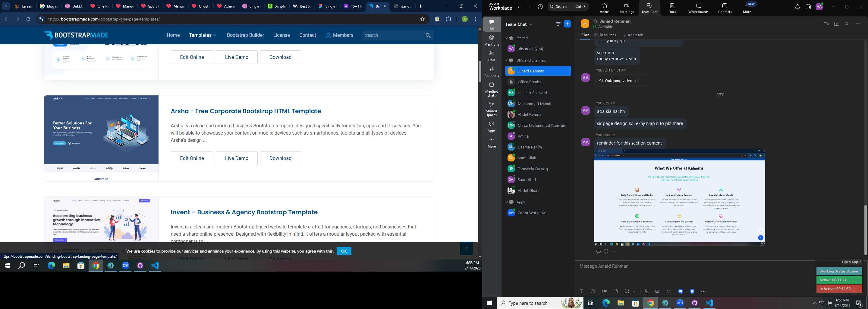Create new chat with blue plus button
This screenshot has width=868, height=309.
pyautogui.click(x=568, y=24)
